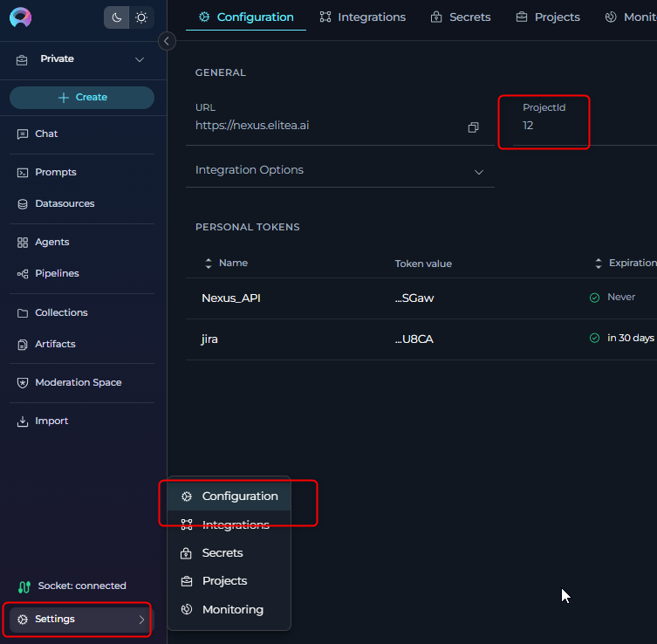This screenshot has width=657, height=644.
Task: Open Moderation Space
Action: pos(78,382)
